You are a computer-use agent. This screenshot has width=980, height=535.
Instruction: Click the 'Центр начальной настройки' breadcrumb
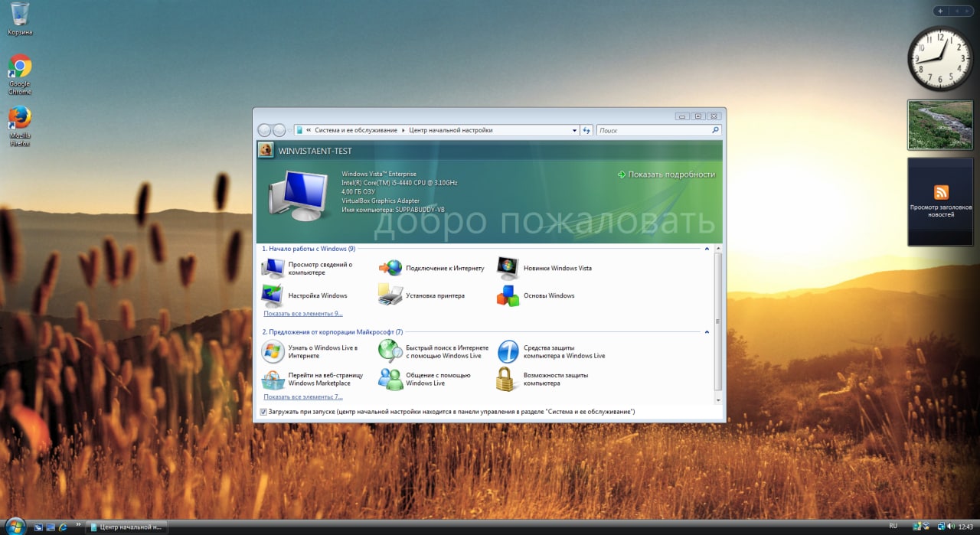451,130
